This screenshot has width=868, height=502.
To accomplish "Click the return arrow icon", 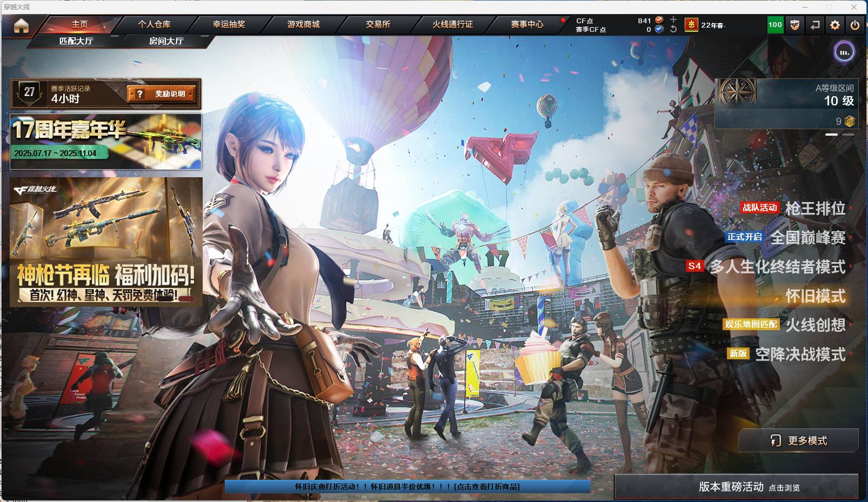I will pyautogui.click(x=814, y=25).
